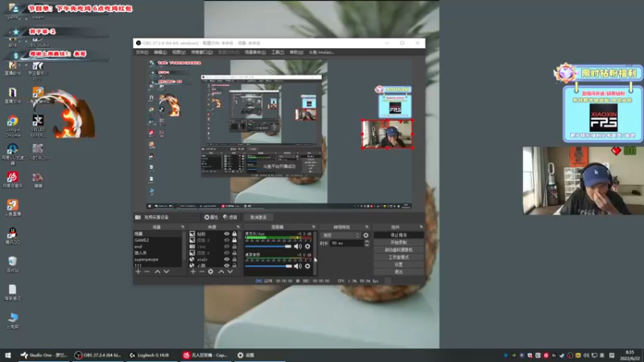Viewport: 644px width, 362px height.
Task: Pop out the scenes dock panel icon
Action: click(183, 227)
